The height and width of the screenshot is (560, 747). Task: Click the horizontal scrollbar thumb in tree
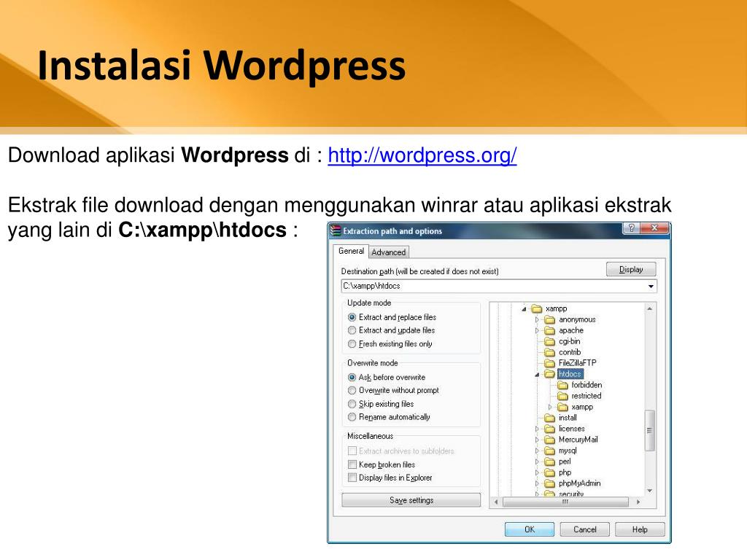(565, 502)
